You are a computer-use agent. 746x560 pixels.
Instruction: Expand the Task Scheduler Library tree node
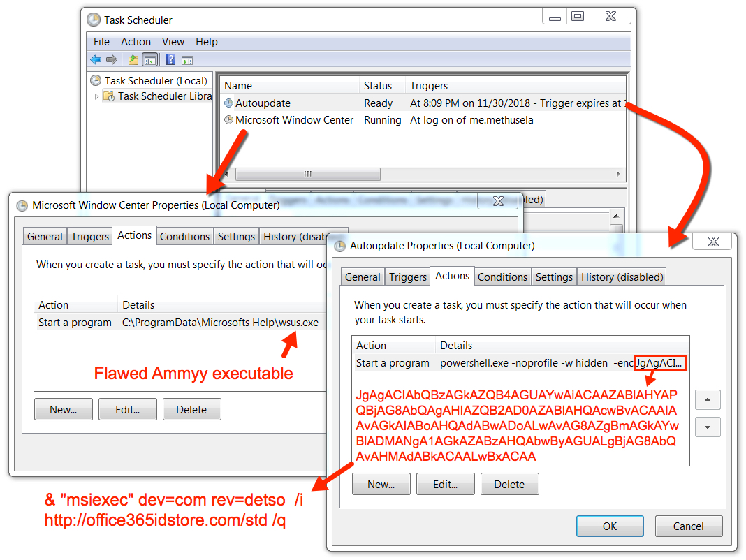click(96, 96)
